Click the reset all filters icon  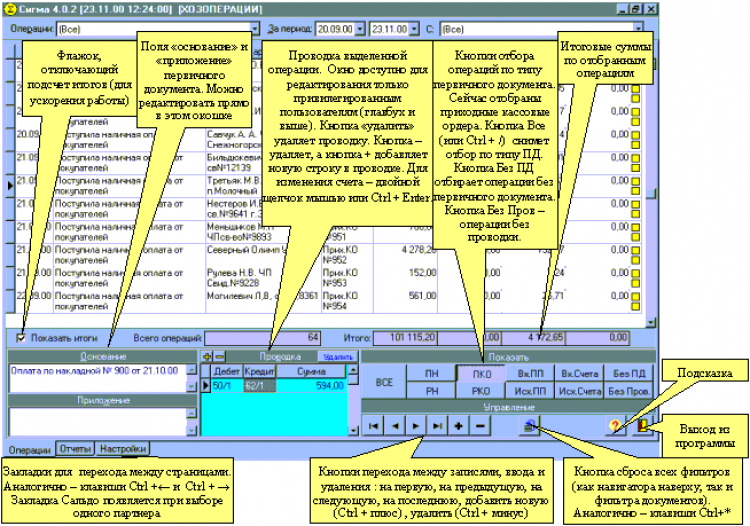pos(529,426)
